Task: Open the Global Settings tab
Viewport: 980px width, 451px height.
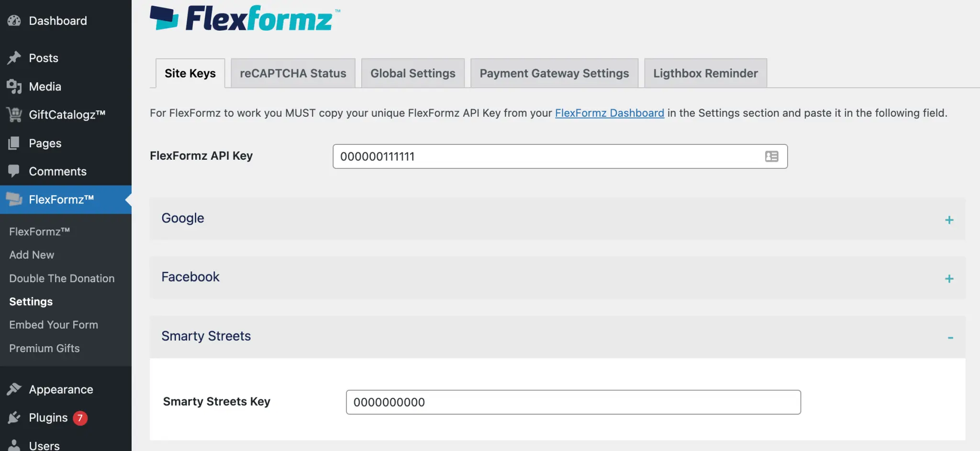Action: pos(412,73)
